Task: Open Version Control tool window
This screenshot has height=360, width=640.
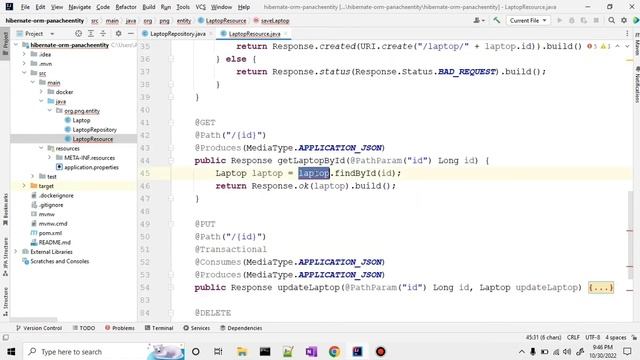Action: point(39,328)
